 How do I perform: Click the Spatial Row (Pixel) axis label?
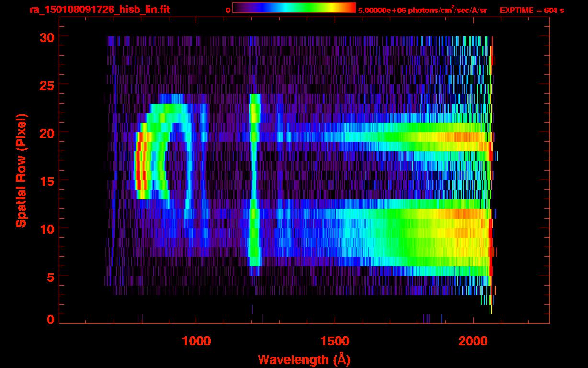[21, 170]
